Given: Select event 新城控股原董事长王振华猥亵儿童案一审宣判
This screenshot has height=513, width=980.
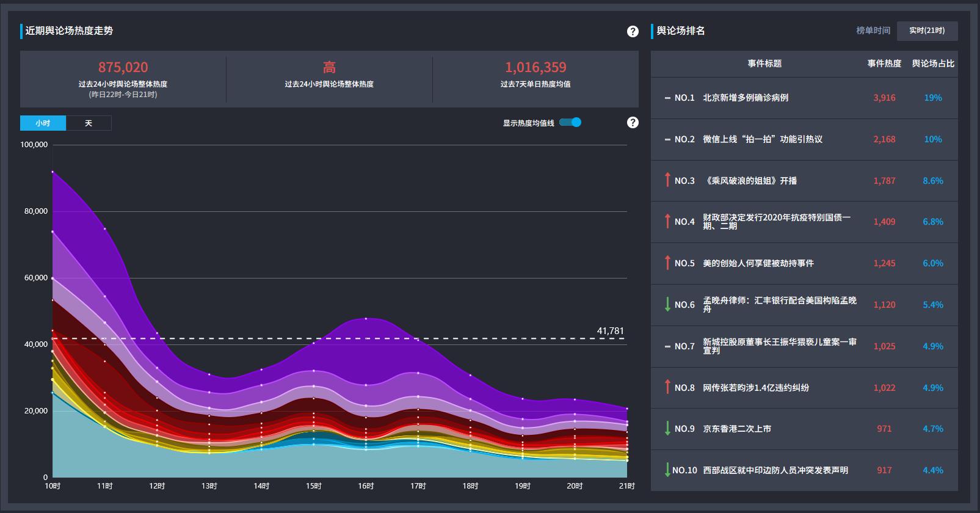Looking at the screenshot, I should point(780,346).
